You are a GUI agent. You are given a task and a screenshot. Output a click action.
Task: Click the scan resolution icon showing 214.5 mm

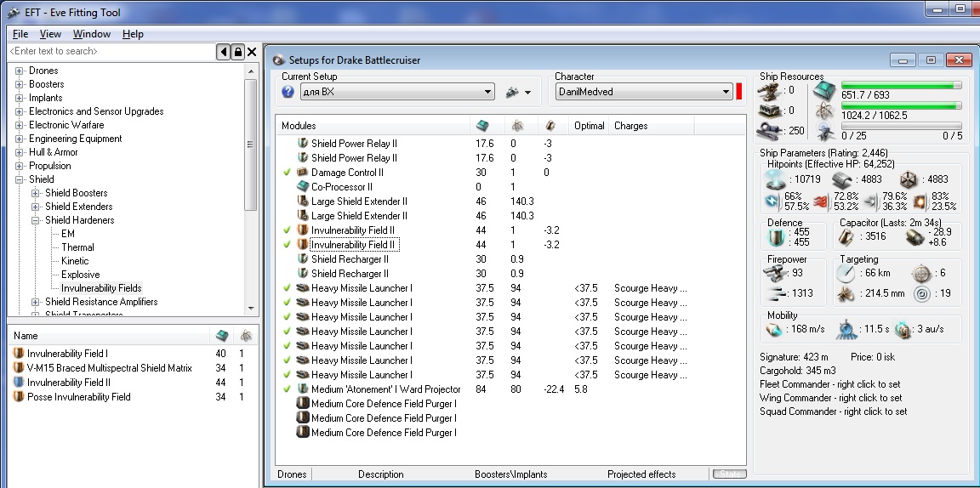point(845,293)
